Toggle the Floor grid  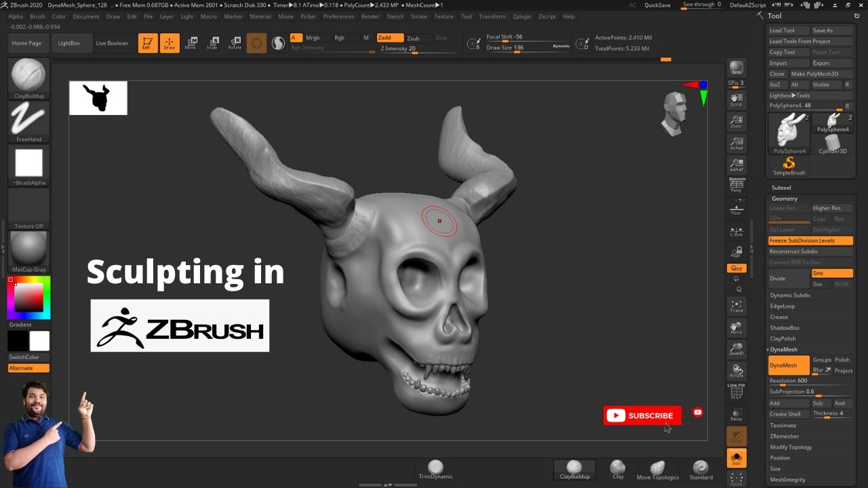[x=736, y=209]
